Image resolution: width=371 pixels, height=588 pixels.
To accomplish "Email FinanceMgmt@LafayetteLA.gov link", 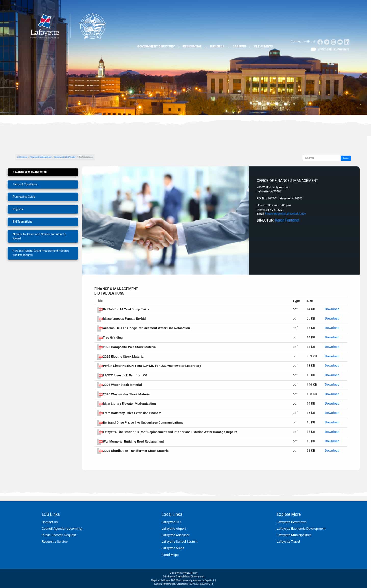I will click(x=285, y=214).
